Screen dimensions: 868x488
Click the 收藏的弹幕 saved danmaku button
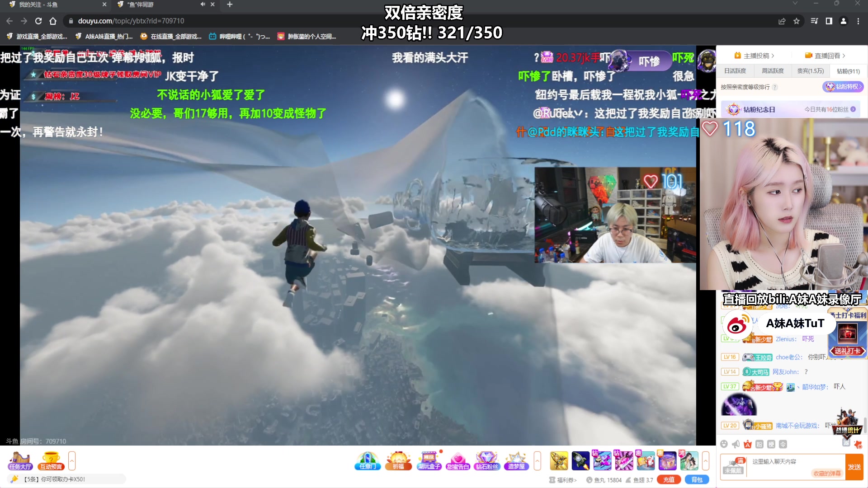tap(827, 473)
